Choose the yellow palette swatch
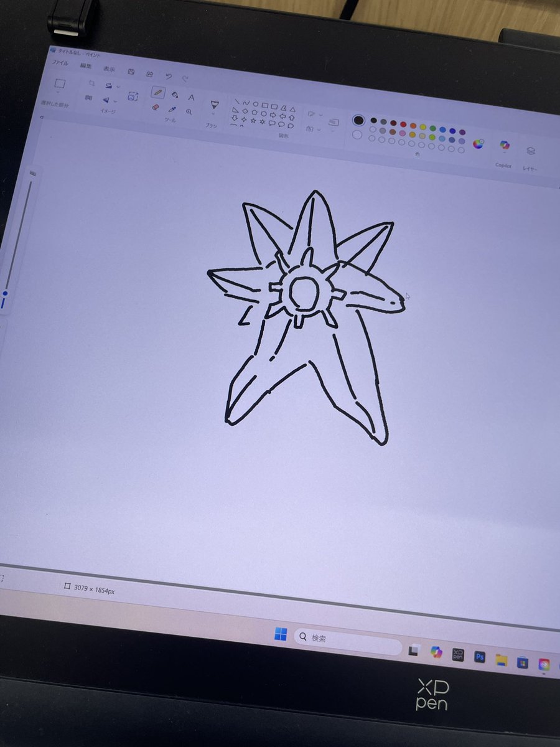 tap(423, 127)
